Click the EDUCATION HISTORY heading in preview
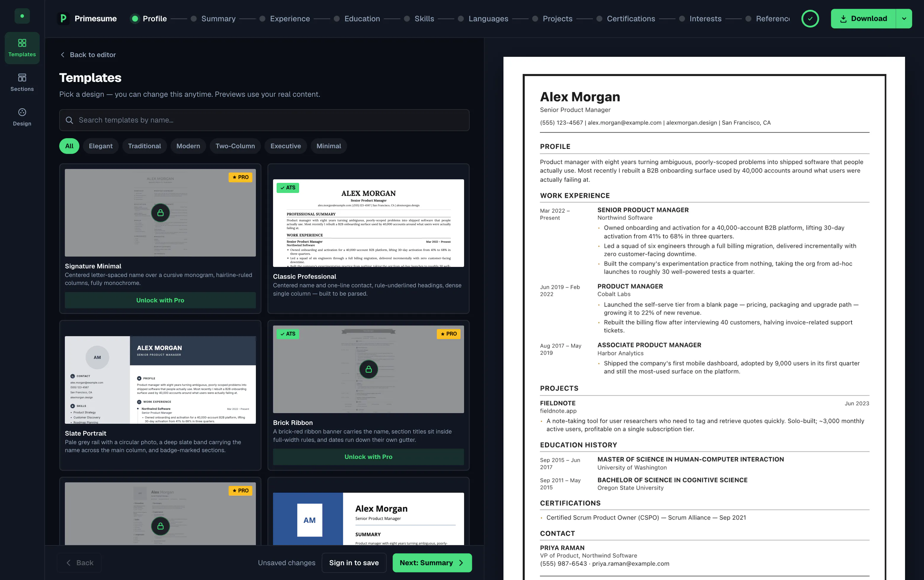Screen dimensions: 924x580 click(578, 445)
